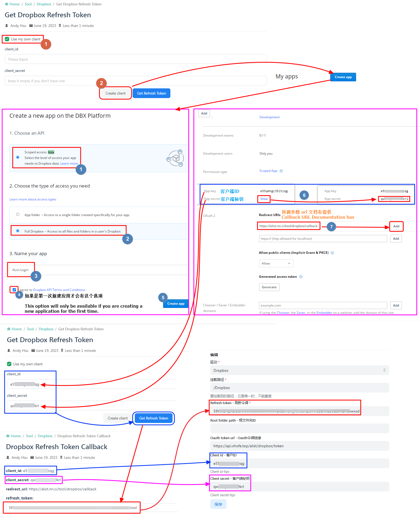Click the Saver link in the domains note
Viewport: 420px width, 524px height.
click(x=301, y=313)
